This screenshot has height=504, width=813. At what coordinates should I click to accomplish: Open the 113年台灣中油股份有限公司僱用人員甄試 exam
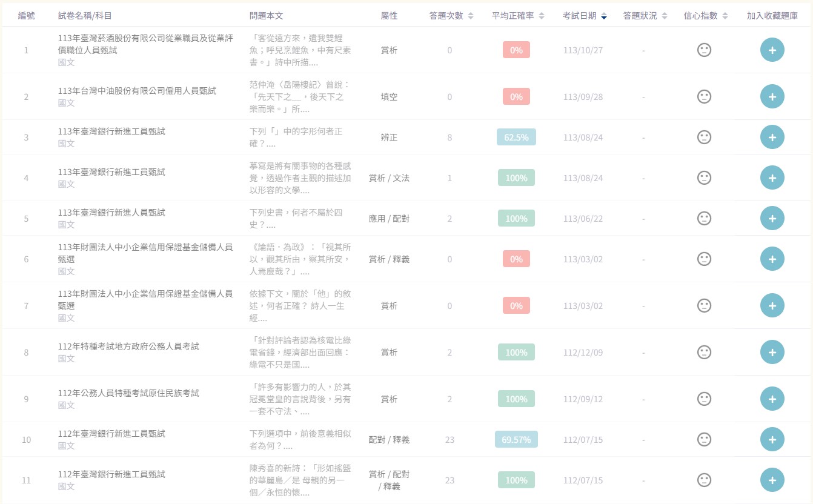(137, 91)
